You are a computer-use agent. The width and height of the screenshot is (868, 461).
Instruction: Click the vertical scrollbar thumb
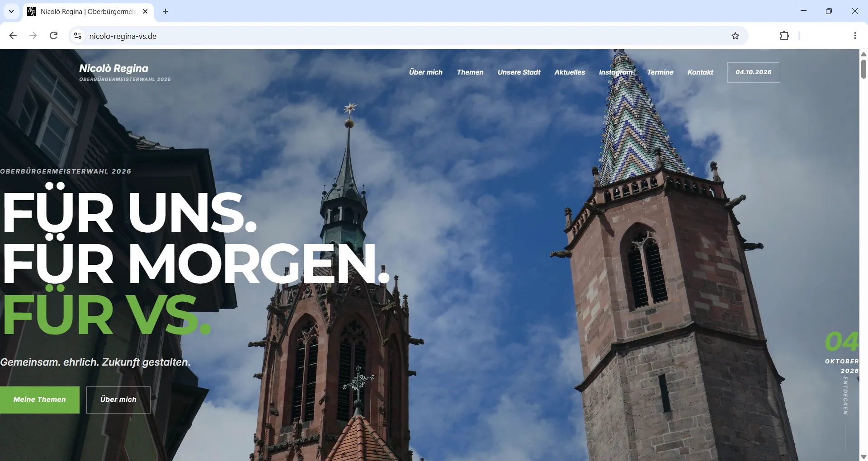point(863,69)
